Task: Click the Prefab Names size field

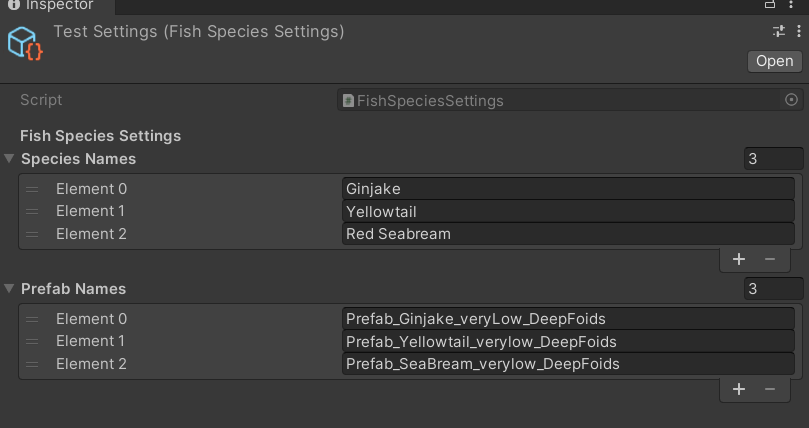Action: (774, 289)
